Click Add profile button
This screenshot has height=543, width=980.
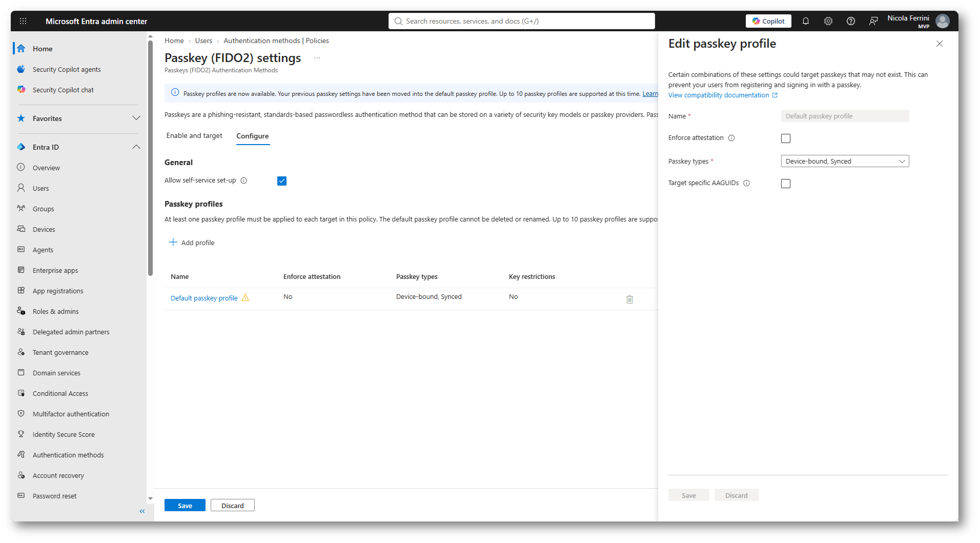[x=192, y=243]
